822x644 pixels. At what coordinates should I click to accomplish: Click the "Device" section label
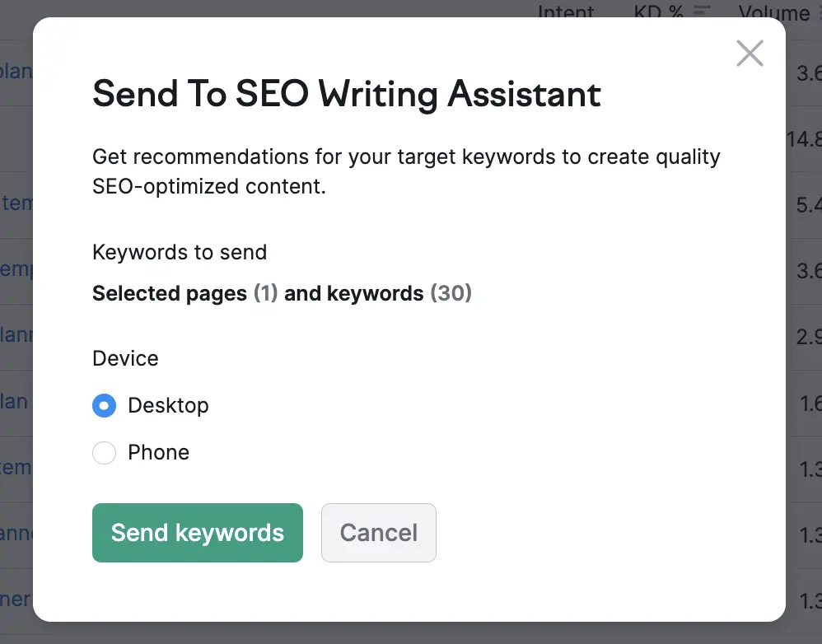point(125,358)
